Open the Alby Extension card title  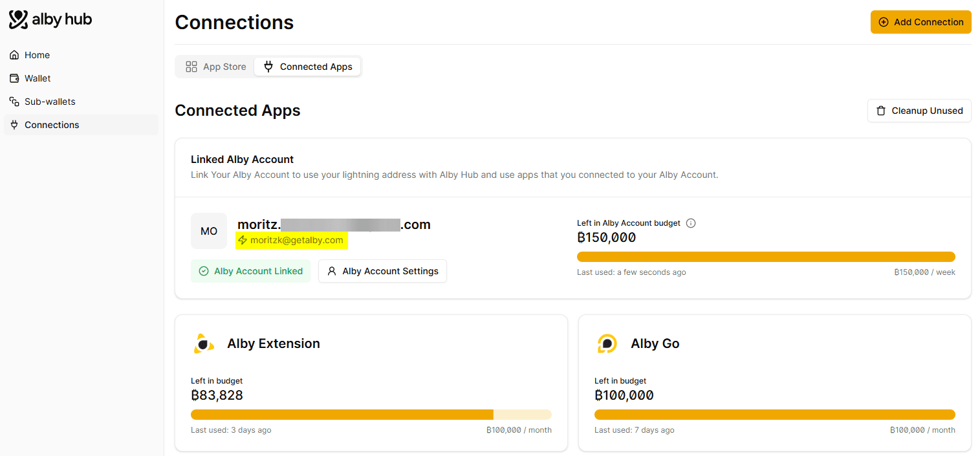pyautogui.click(x=274, y=343)
